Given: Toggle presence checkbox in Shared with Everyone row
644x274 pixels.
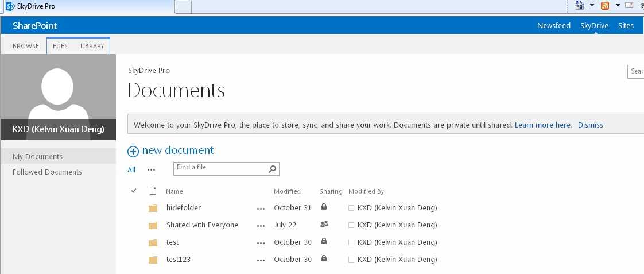Looking at the screenshot, I should coord(351,226).
